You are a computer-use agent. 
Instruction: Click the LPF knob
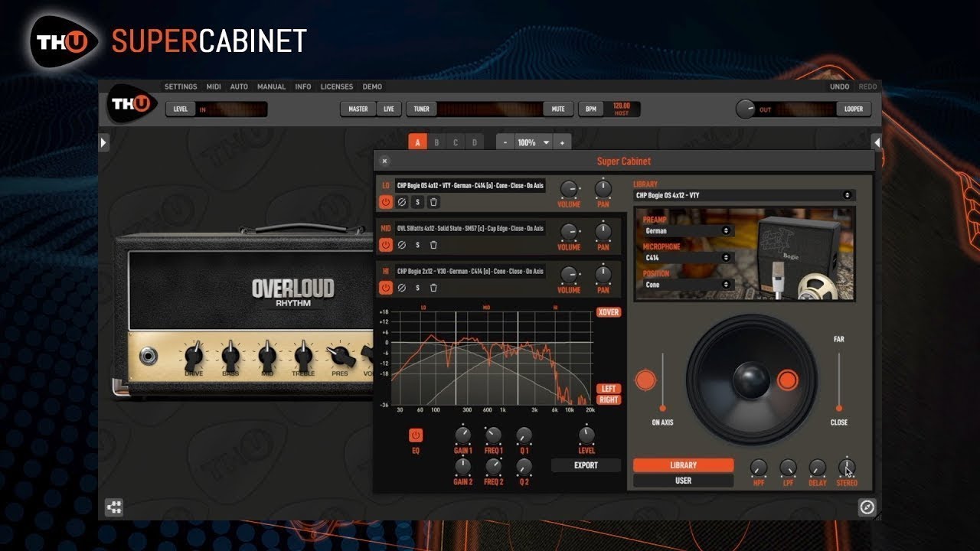[788, 468]
